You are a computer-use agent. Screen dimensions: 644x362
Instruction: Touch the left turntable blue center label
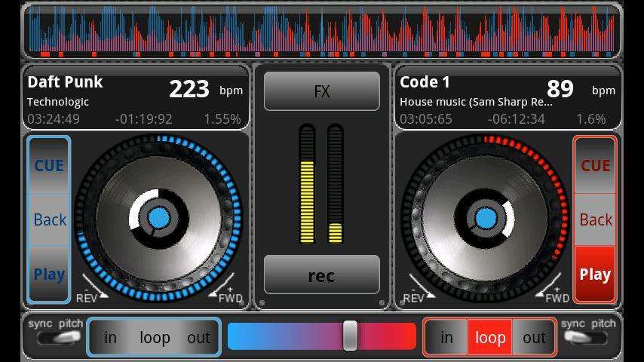point(158,218)
